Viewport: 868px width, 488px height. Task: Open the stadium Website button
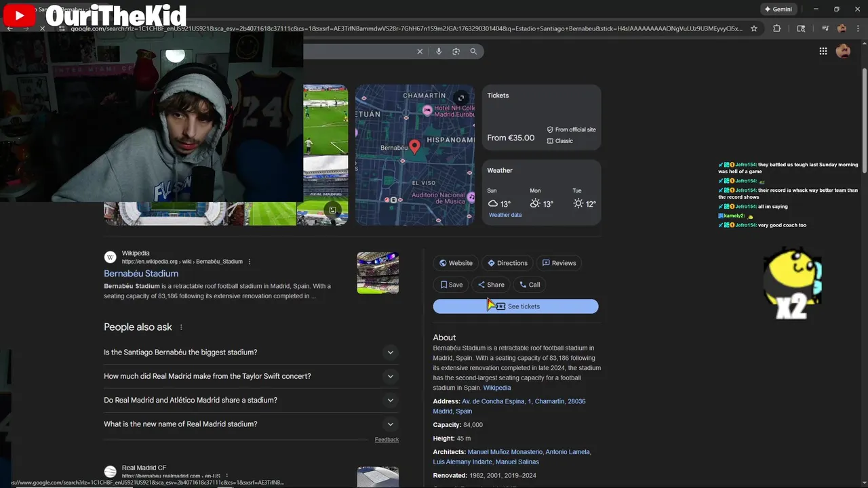coord(456,263)
